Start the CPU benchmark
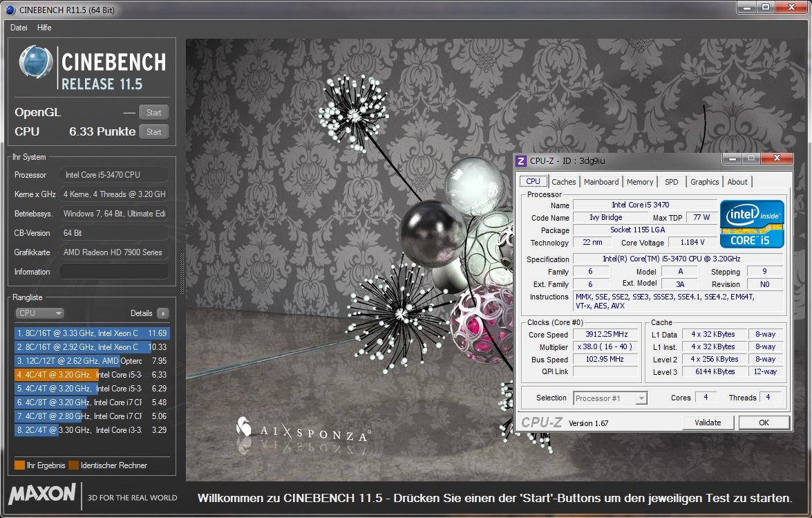The image size is (812, 518). point(153,132)
